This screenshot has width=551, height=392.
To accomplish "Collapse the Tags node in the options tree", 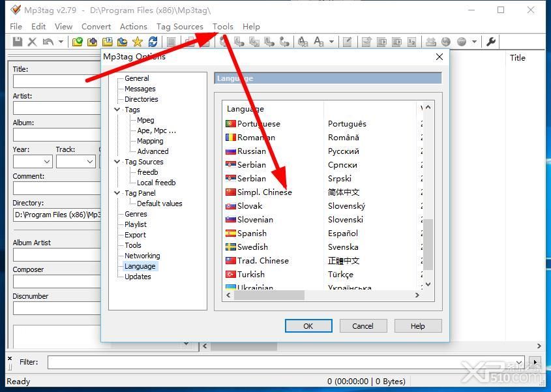I will (117, 110).
